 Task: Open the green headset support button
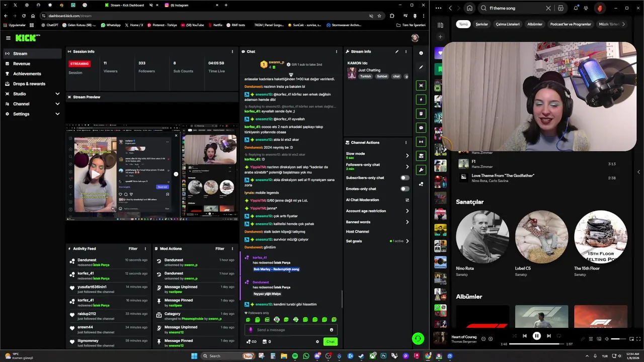pyautogui.click(x=418, y=338)
